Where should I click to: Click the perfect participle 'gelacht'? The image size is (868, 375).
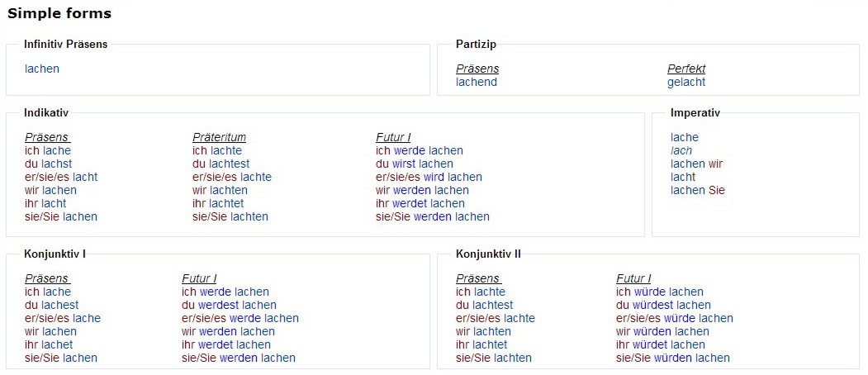point(686,83)
